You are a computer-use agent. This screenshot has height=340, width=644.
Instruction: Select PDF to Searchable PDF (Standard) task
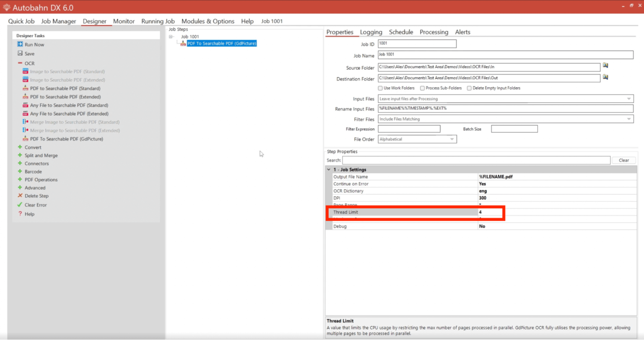pyautogui.click(x=65, y=88)
